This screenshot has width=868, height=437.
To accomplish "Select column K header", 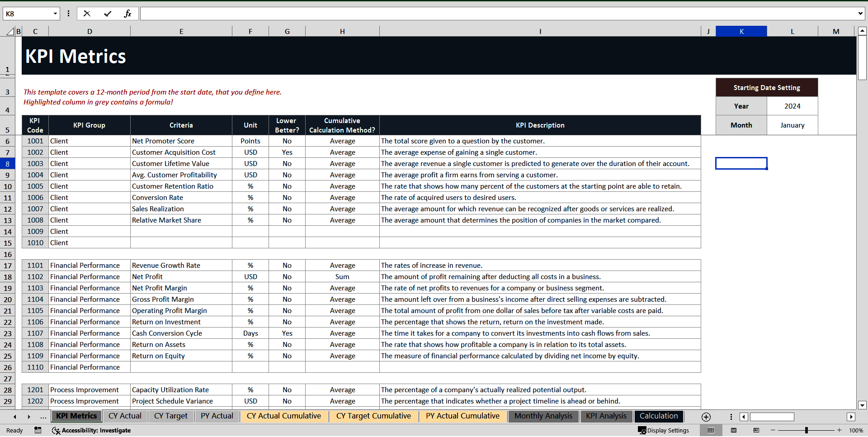I will [x=741, y=31].
